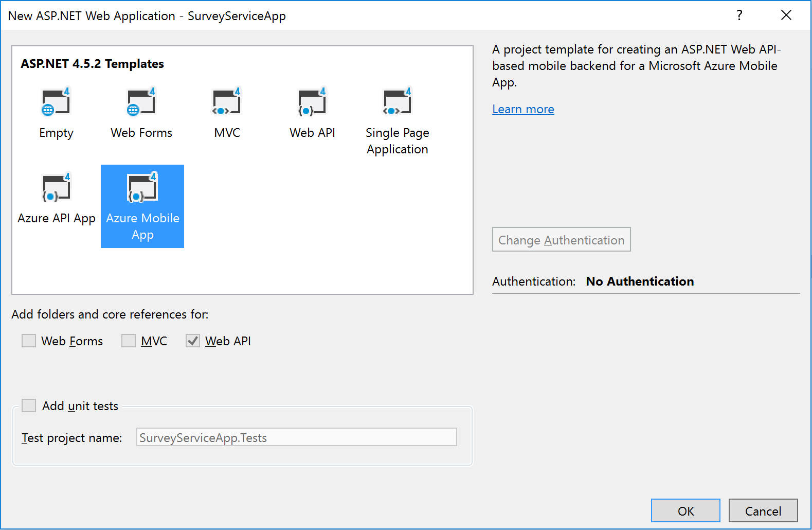Image resolution: width=812 pixels, height=530 pixels.
Task: Confirm with the OK button
Action: (685, 510)
